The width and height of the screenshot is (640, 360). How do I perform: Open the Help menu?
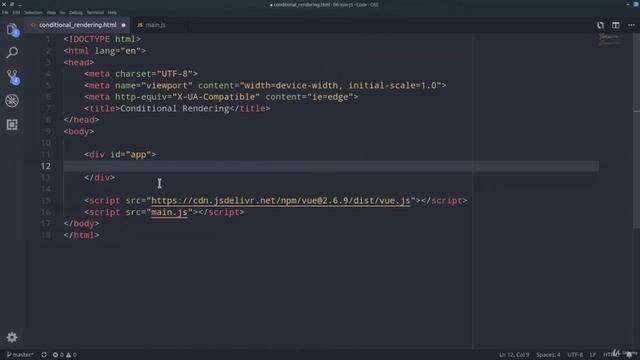[112, 13]
